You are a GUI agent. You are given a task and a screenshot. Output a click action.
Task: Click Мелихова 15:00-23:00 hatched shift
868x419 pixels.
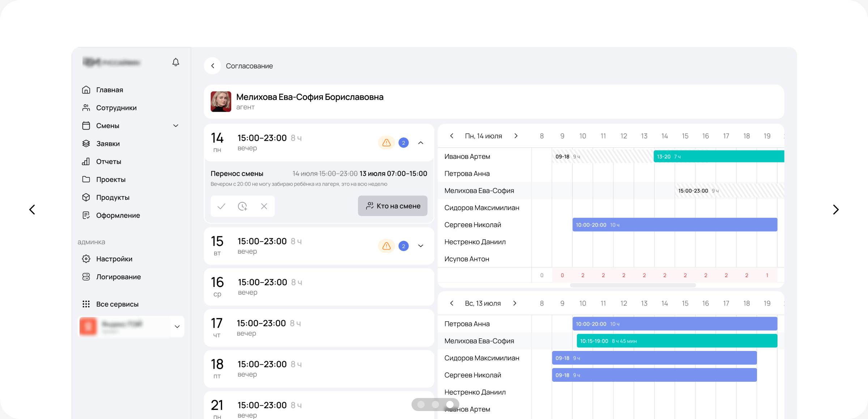(729, 191)
